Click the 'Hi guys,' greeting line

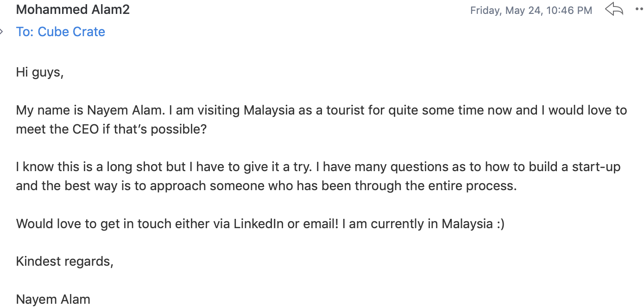point(39,72)
